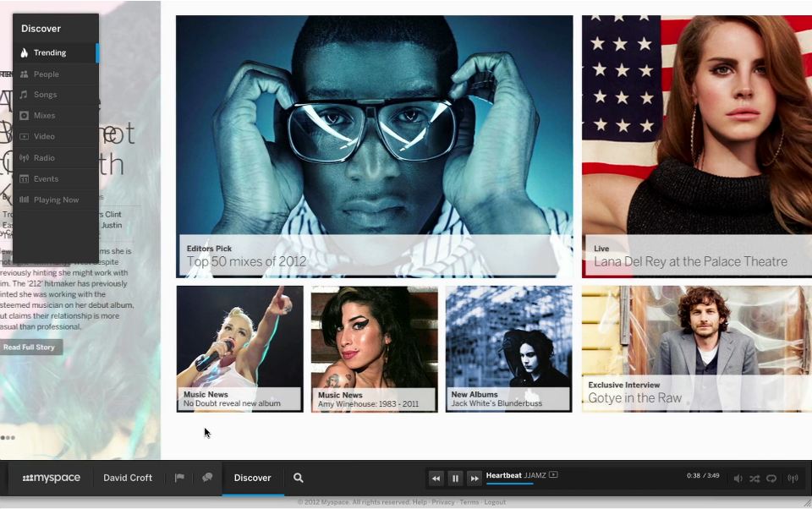Image resolution: width=812 pixels, height=509 pixels.
Task: Click the 0:38 / 3:49 playback time
Action: [x=703, y=475]
